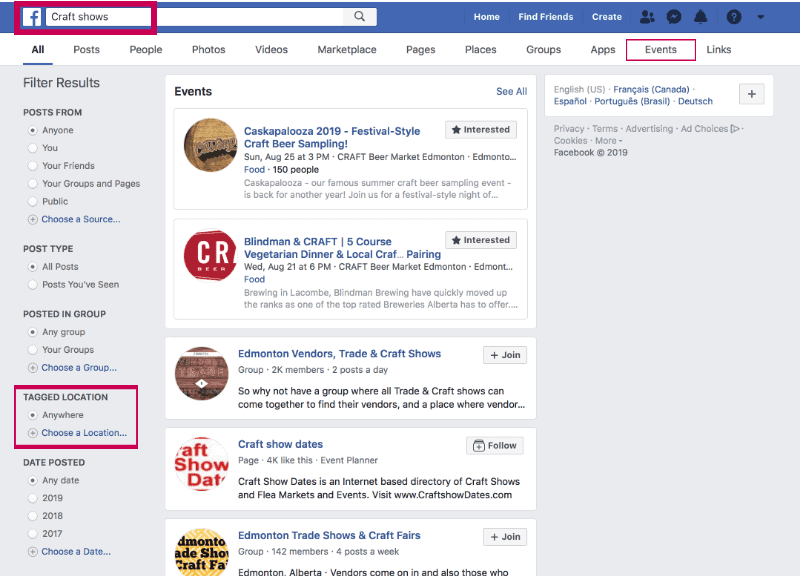Viewport: 800px width, 576px height.
Task: Switch to the All tab
Action: [x=38, y=49]
